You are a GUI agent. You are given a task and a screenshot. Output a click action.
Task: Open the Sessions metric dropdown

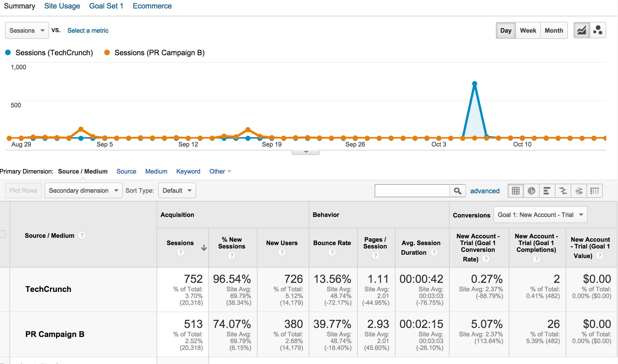tap(26, 30)
